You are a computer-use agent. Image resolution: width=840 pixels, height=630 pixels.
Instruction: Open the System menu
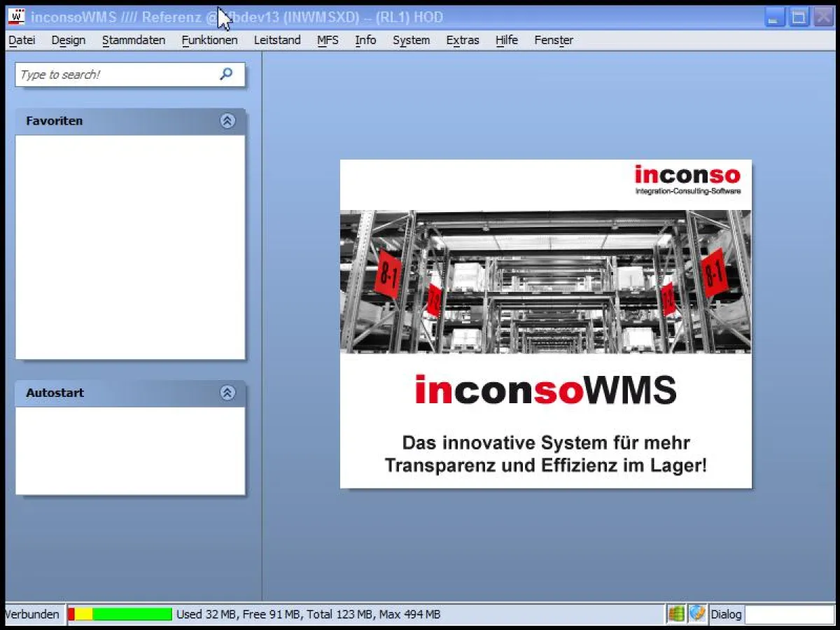(411, 40)
